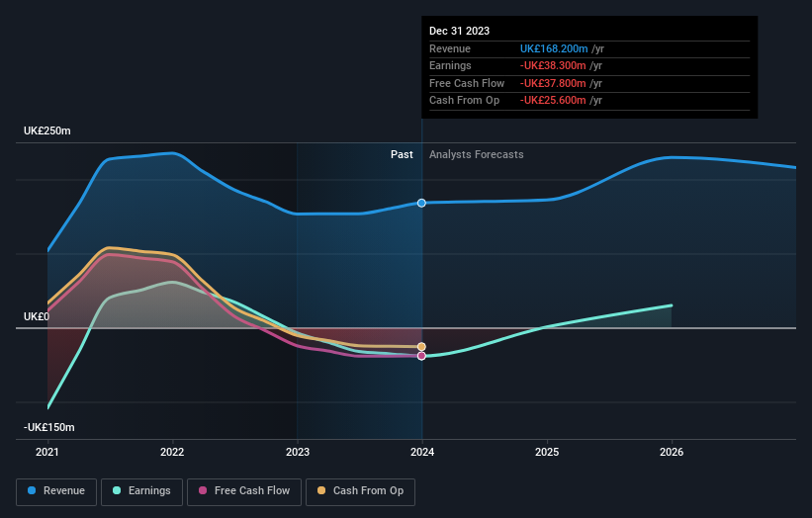Click the Analysts Forecasts label
This screenshot has height=518, width=812.
[x=477, y=154]
